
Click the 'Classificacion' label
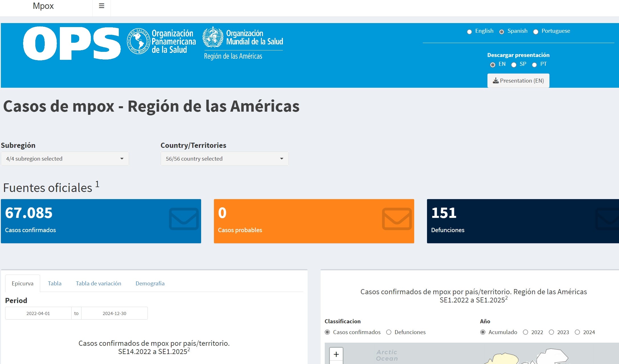pos(342,321)
